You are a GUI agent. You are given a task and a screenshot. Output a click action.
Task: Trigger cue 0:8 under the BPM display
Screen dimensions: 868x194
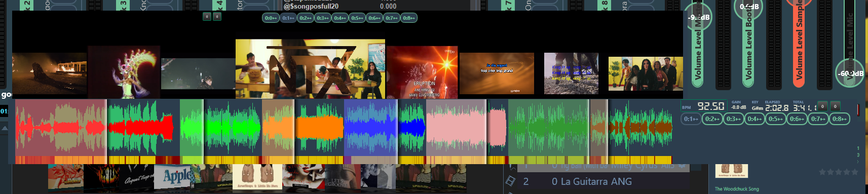[840, 119]
